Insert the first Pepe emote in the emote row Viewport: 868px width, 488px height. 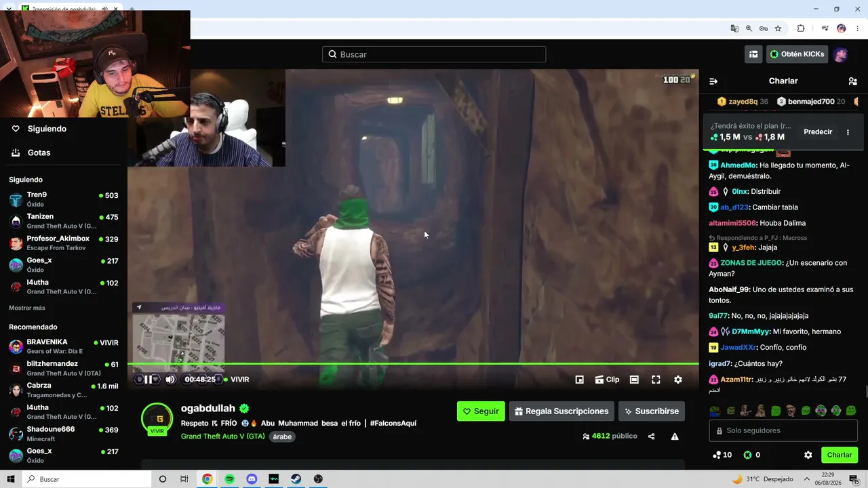coord(715,411)
